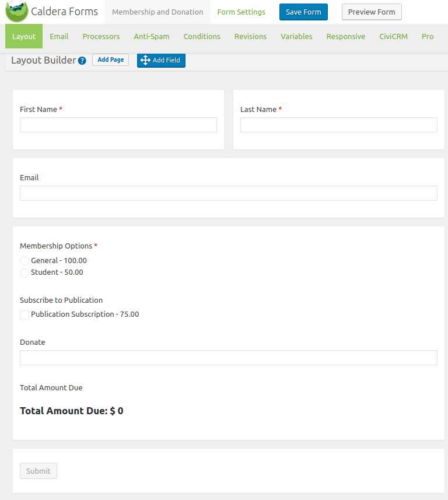
Task: Go to the Processors tab
Action: (x=101, y=36)
